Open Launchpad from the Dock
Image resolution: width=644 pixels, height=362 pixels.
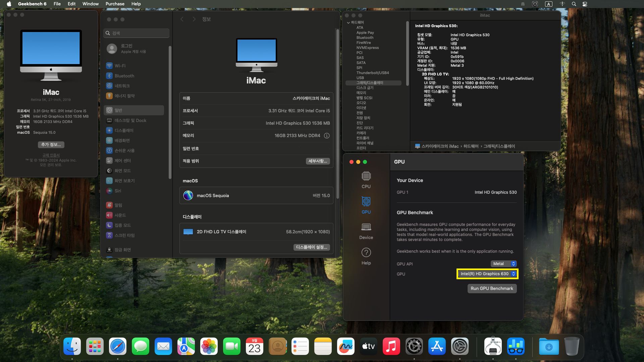[95, 346]
